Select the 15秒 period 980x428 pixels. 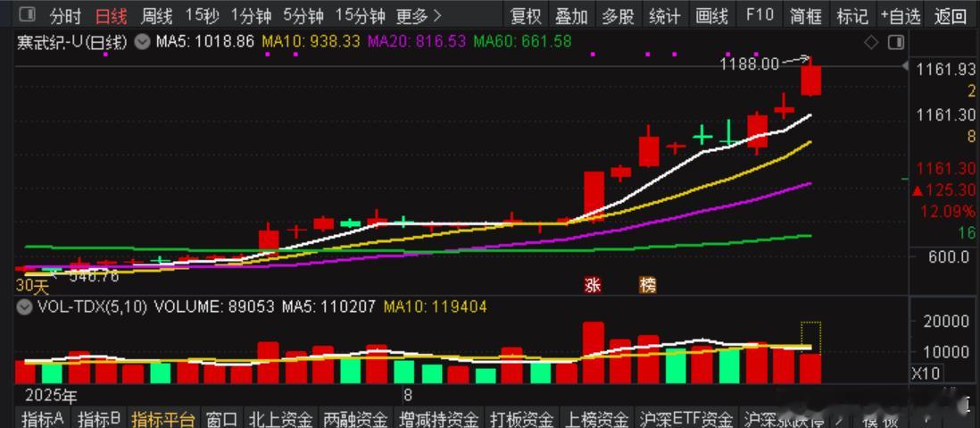pyautogui.click(x=202, y=16)
